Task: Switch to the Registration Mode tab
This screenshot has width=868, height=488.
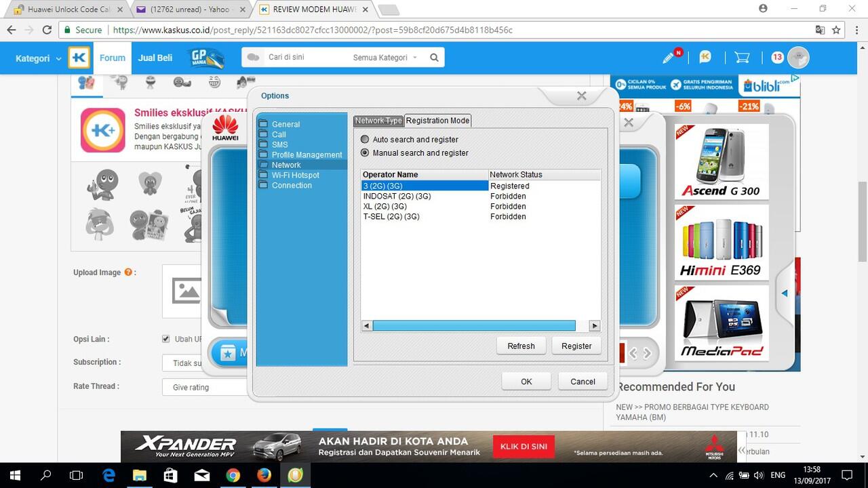Action: (x=437, y=120)
